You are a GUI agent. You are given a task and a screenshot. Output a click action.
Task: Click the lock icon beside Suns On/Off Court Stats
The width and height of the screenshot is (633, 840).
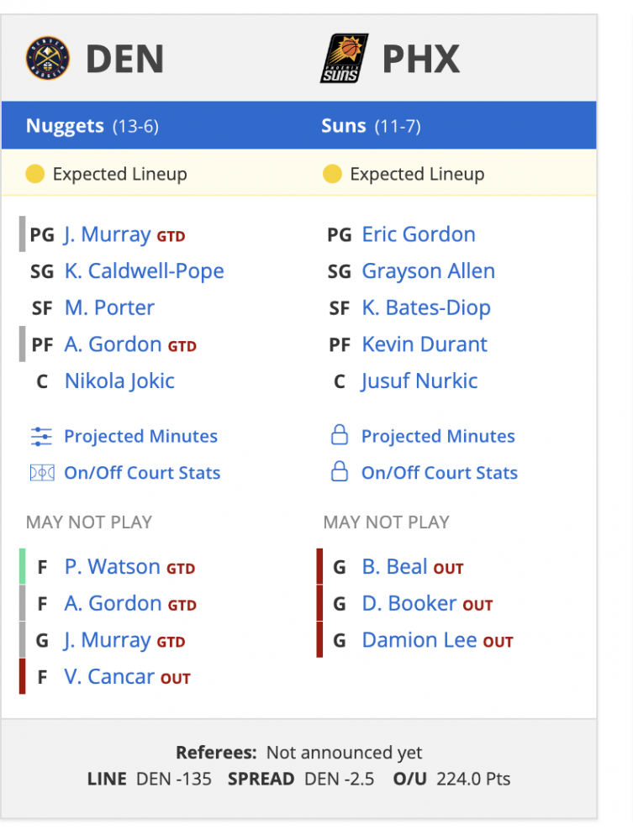point(340,471)
